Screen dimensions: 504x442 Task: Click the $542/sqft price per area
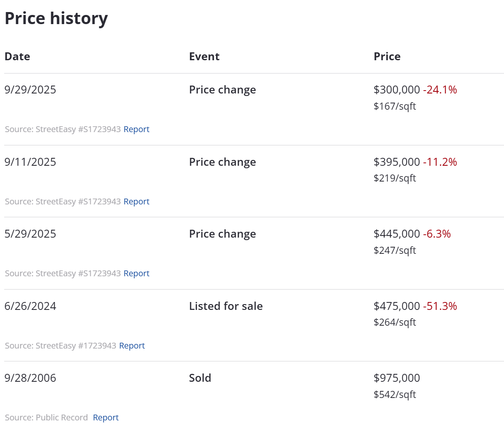pyautogui.click(x=395, y=395)
